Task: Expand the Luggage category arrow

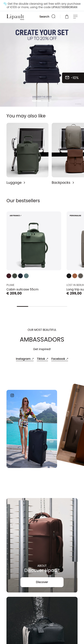Action: pos(24,183)
